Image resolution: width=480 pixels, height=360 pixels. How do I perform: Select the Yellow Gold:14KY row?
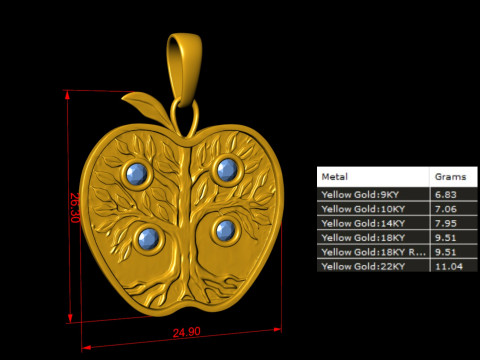coord(397,223)
